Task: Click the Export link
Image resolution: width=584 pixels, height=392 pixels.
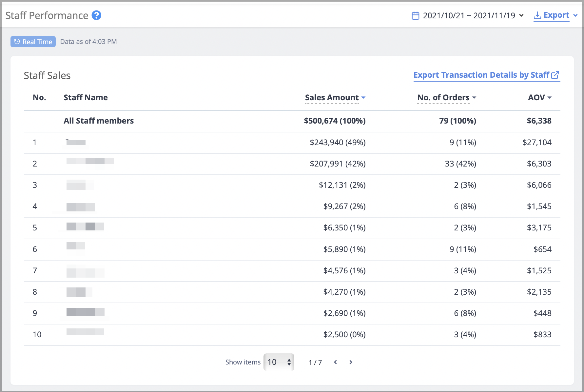Action: point(556,15)
